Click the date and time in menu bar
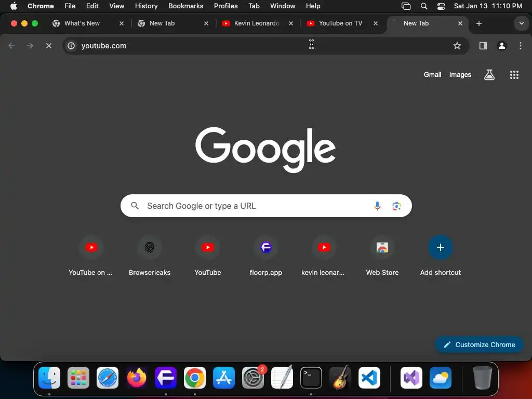The image size is (532, 399). (x=488, y=6)
